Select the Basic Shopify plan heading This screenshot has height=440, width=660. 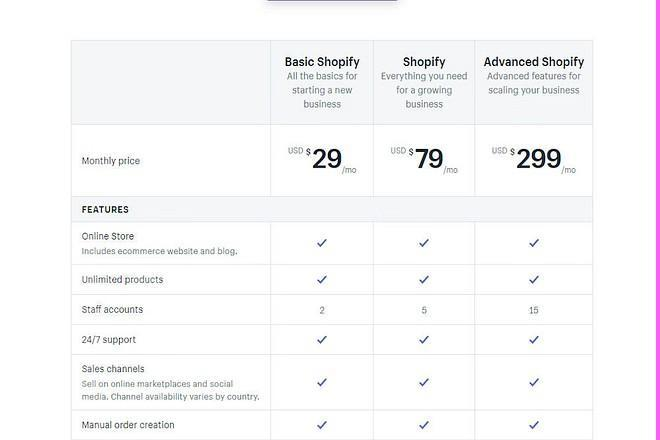click(322, 62)
